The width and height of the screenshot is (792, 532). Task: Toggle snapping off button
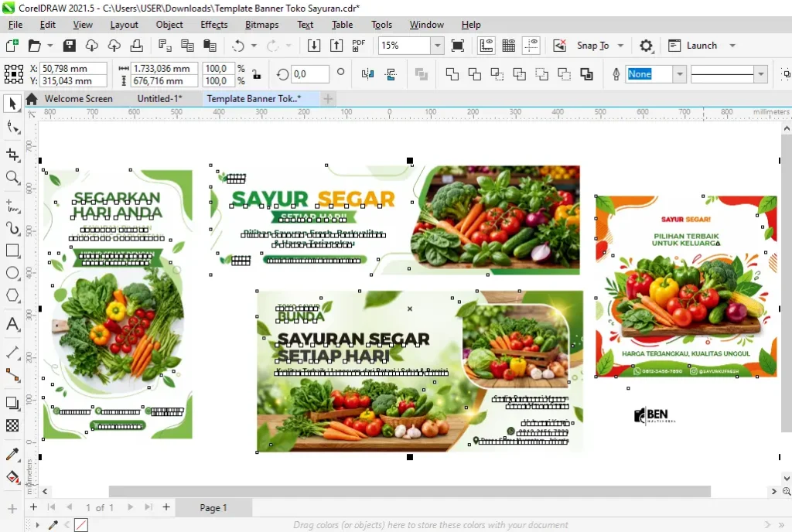tap(560, 46)
